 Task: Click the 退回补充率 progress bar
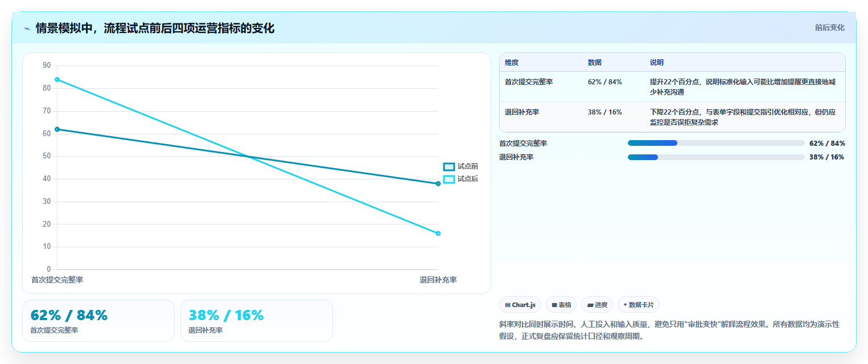(x=716, y=157)
